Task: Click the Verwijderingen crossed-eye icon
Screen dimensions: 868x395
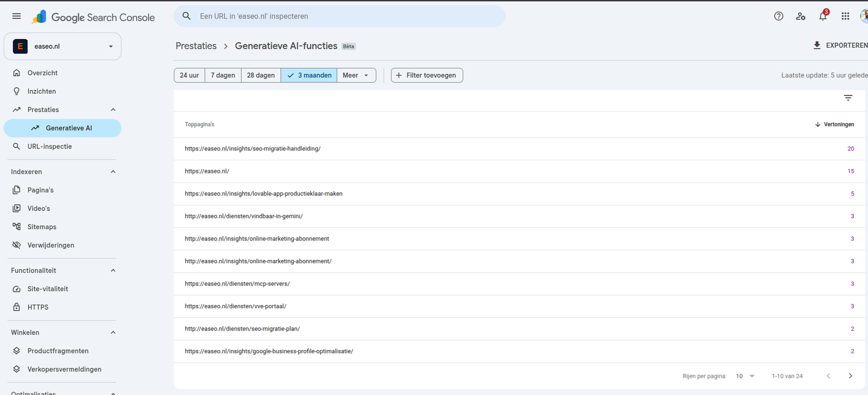Action: point(17,245)
